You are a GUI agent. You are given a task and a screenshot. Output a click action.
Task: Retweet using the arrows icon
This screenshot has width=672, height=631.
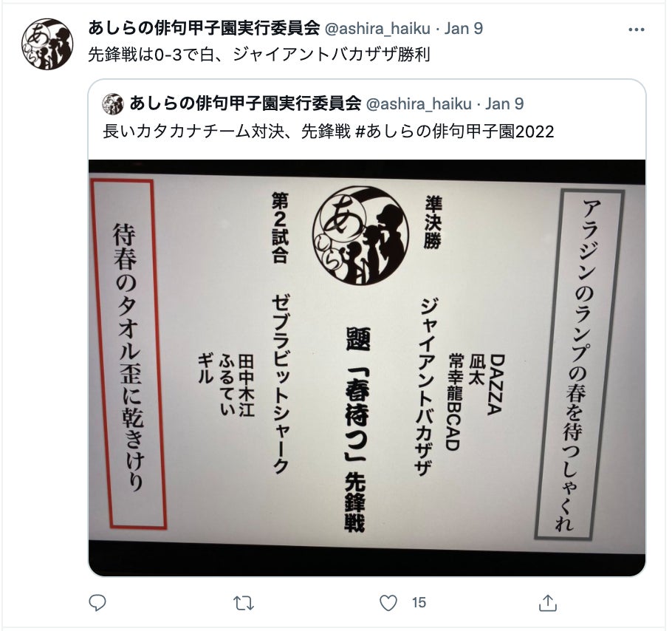pyautogui.click(x=244, y=603)
